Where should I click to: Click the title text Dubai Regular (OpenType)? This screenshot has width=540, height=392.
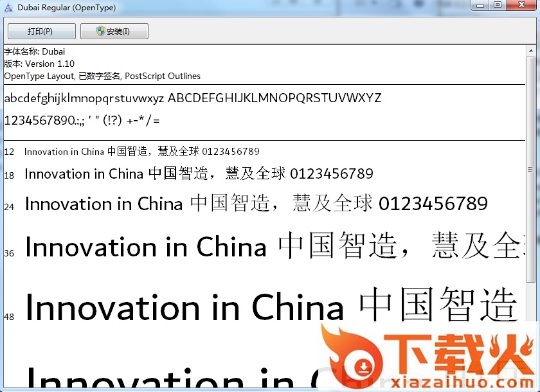tap(66, 8)
